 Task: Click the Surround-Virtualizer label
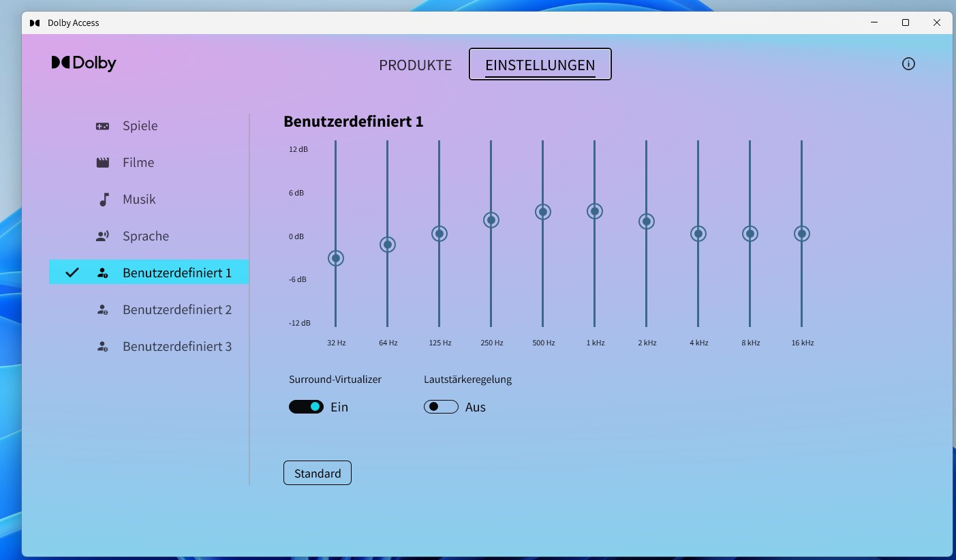pos(335,379)
